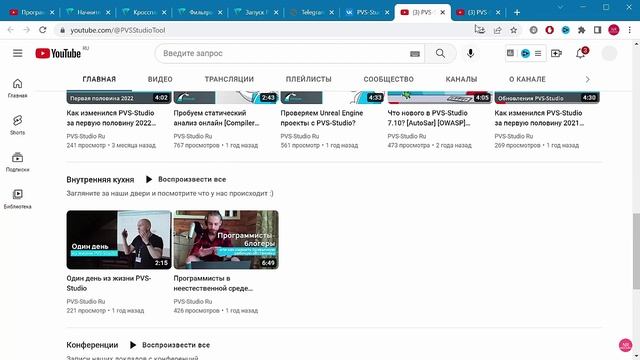Click the address bar URL
Viewport: 640px width, 360px height.
click(x=118, y=30)
